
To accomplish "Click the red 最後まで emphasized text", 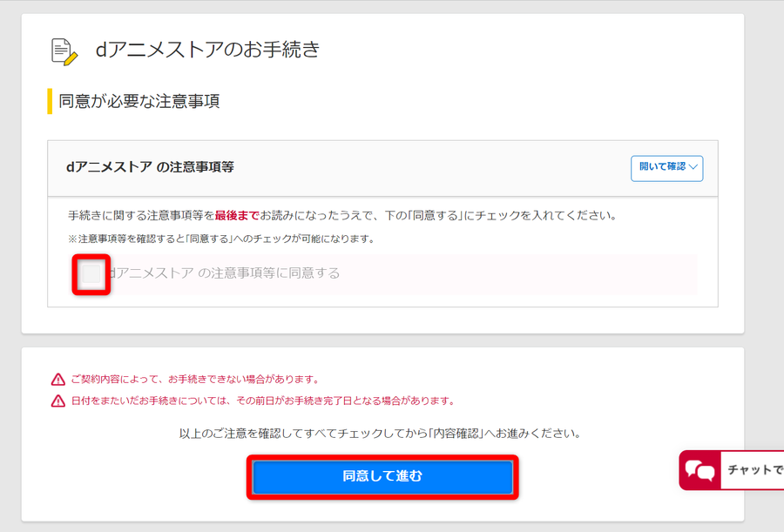I will click(237, 216).
